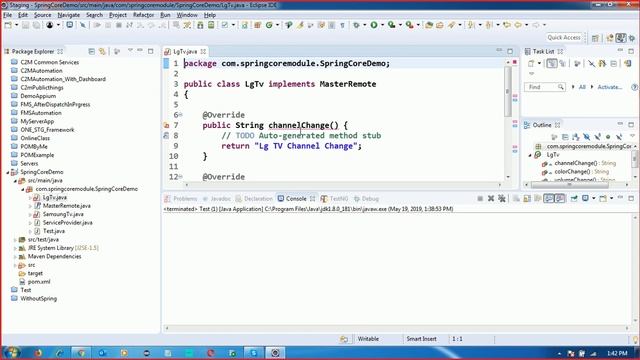
Task: Collapse All in Package Explorer
Action: 91,51
